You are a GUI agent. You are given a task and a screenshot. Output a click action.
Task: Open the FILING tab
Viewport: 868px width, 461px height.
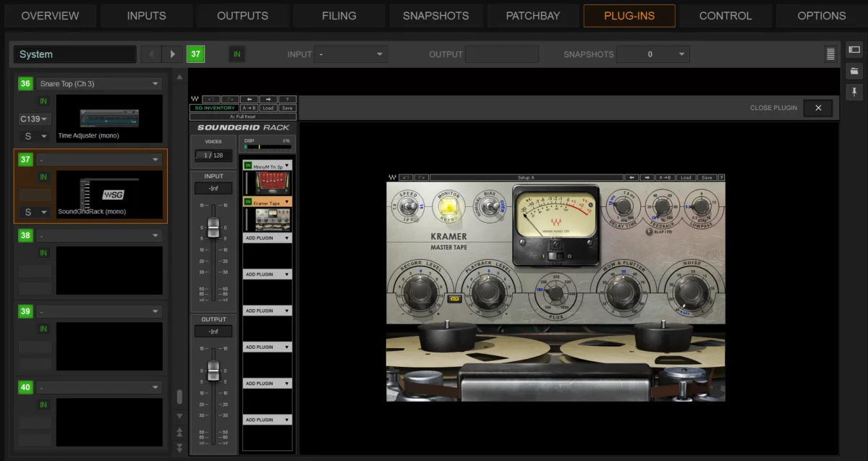point(339,15)
